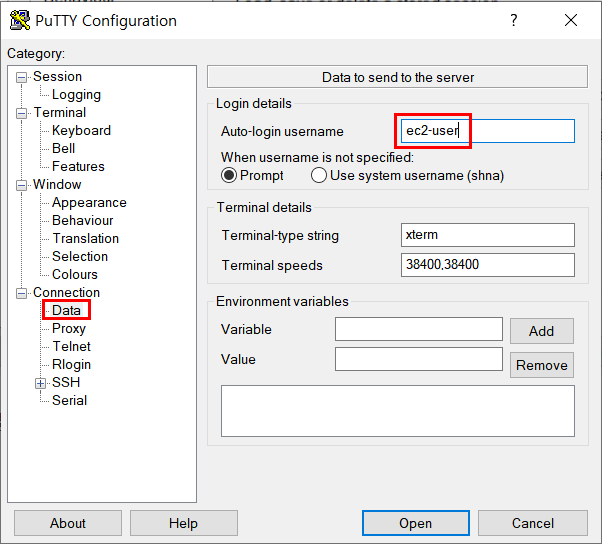602x544 pixels.
Task: Open the Window category
Action: [x=57, y=184]
